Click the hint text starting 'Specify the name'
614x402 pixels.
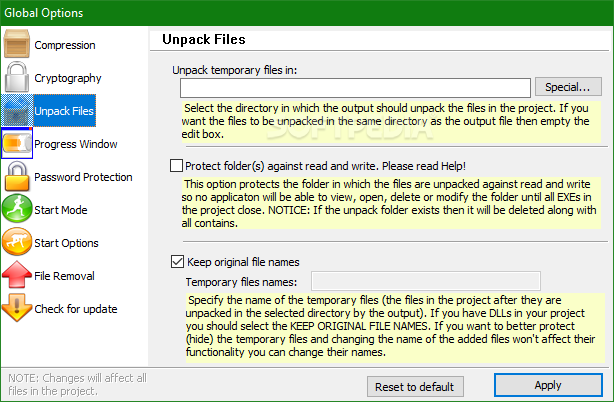(x=395, y=326)
